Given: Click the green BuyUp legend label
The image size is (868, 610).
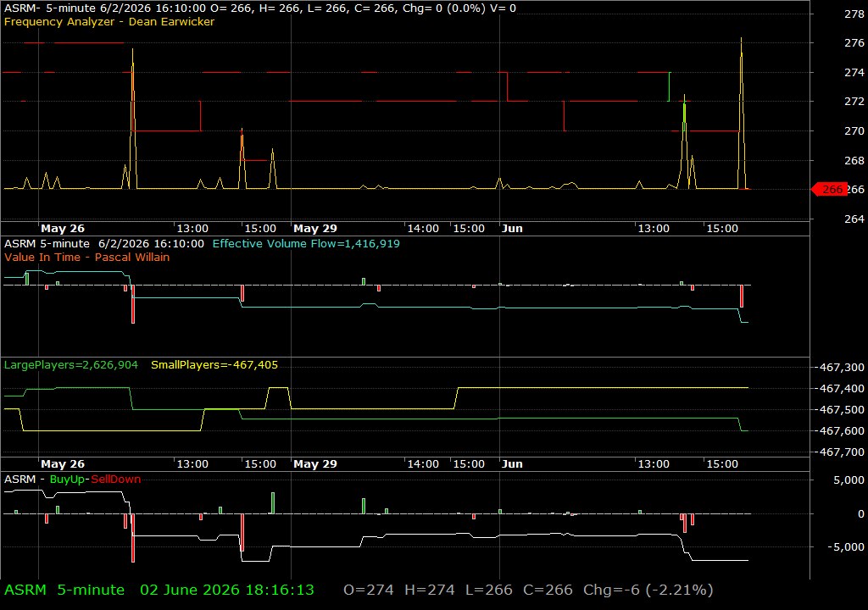Looking at the screenshot, I should click(66, 480).
